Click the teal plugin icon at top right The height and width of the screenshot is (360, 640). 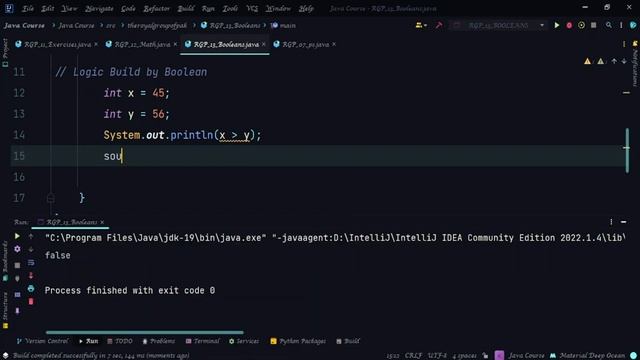click(x=633, y=25)
